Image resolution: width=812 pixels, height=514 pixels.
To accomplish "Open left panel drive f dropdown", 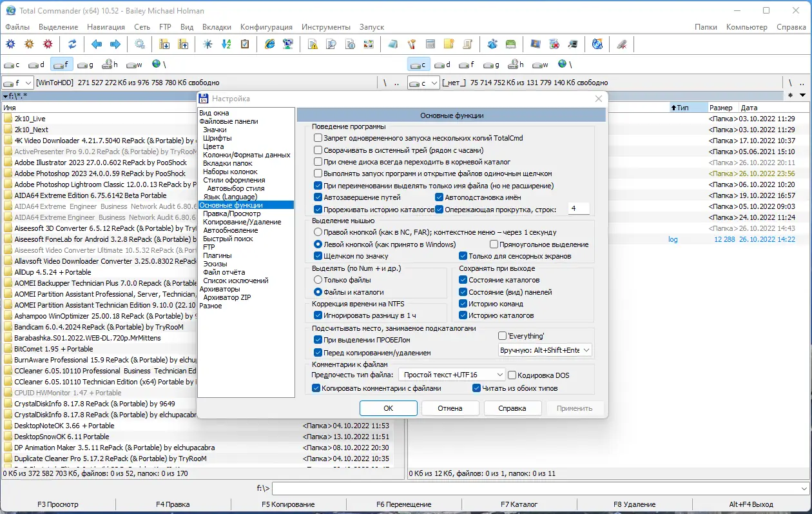I will [x=17, y=83].
